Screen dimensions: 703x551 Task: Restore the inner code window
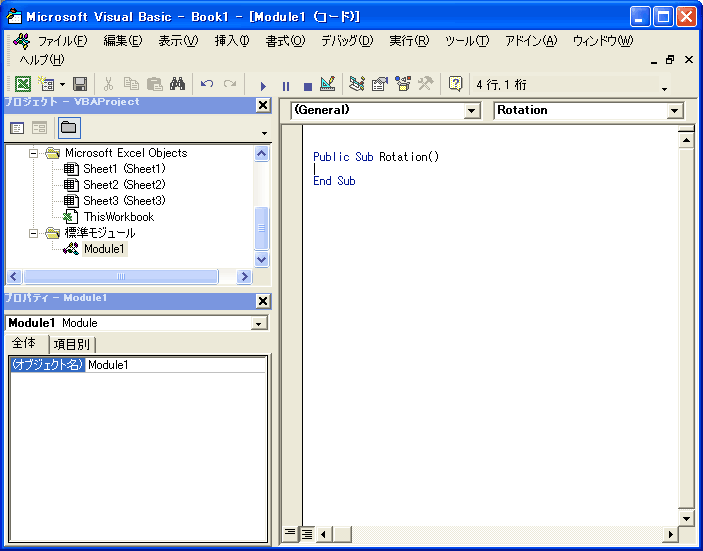(x=670, y=60)
